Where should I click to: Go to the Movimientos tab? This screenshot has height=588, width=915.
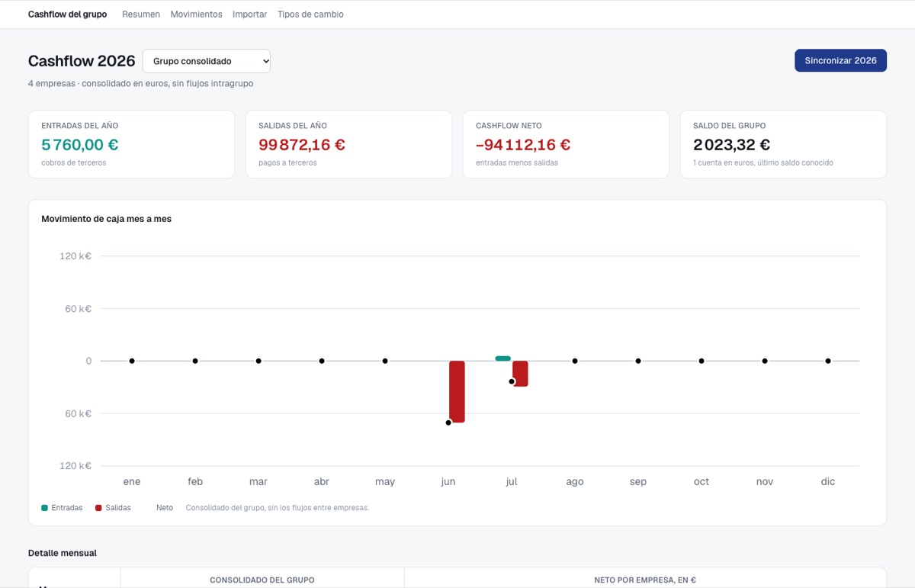196,14
